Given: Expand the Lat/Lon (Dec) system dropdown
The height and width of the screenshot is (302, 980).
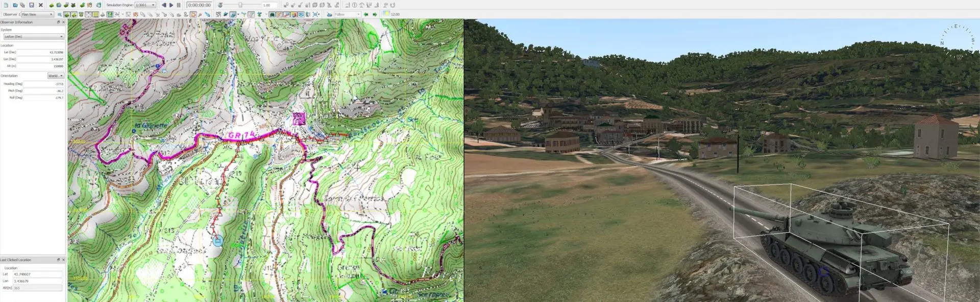Looking at the screenshot, I should pos(34,36).
